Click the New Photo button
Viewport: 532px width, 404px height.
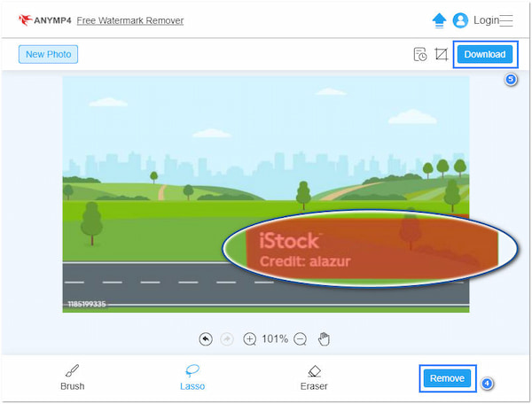48,54
